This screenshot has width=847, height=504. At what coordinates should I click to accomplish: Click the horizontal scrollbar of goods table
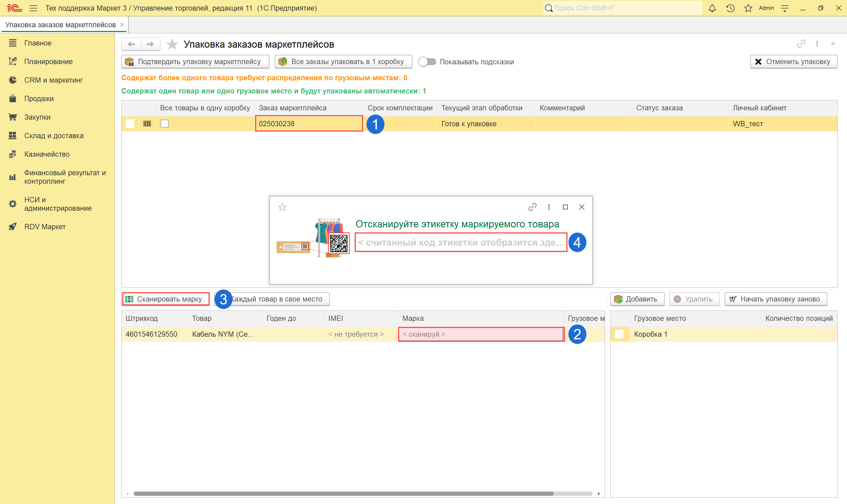pyautogui.click(x=343, y=493)
